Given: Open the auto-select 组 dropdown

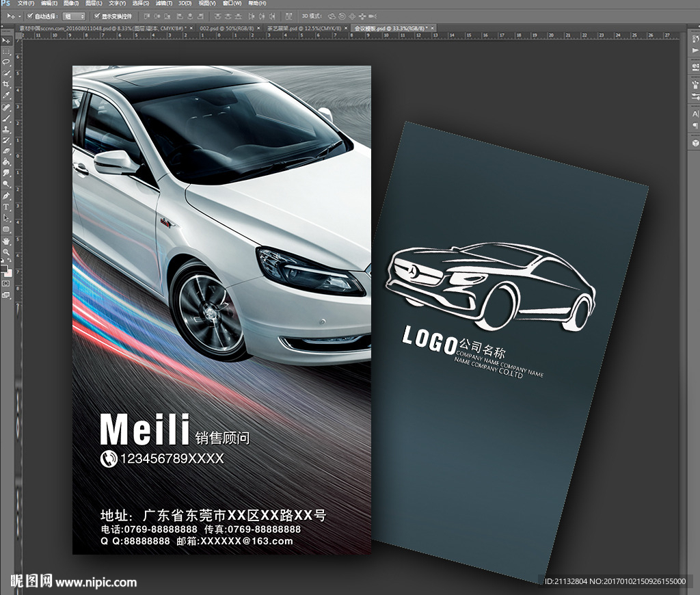Looking at the screenshot, I should 74,16.
